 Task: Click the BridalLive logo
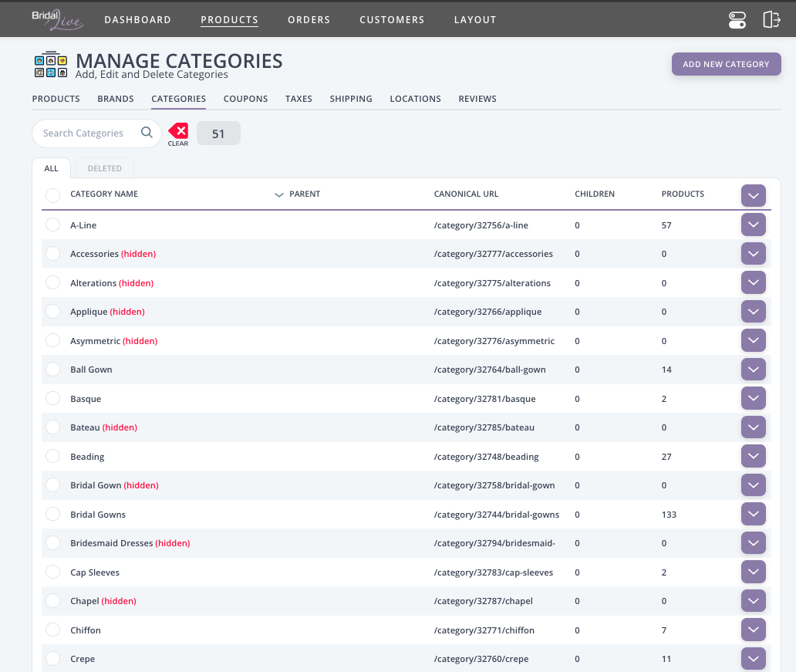pos(57,20)
